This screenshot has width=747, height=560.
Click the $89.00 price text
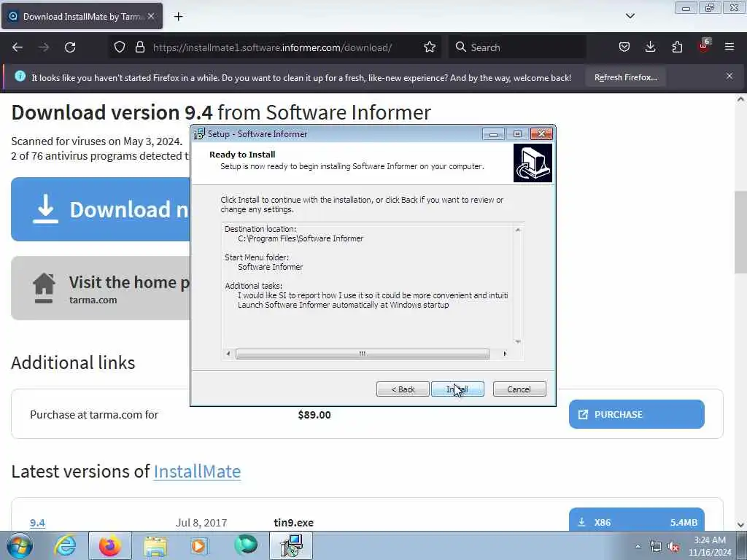pyautogui.click(x=314, y=415)
